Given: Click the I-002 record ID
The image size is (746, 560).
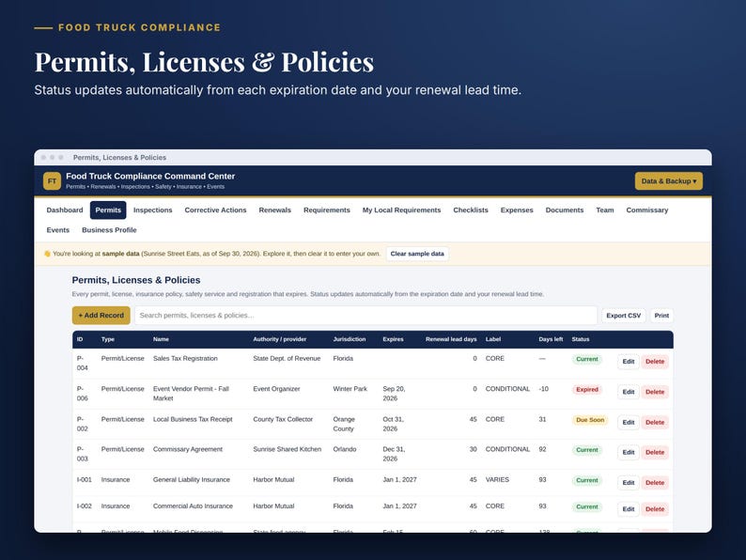Looking at the screenshot, I should click(85, 506).
